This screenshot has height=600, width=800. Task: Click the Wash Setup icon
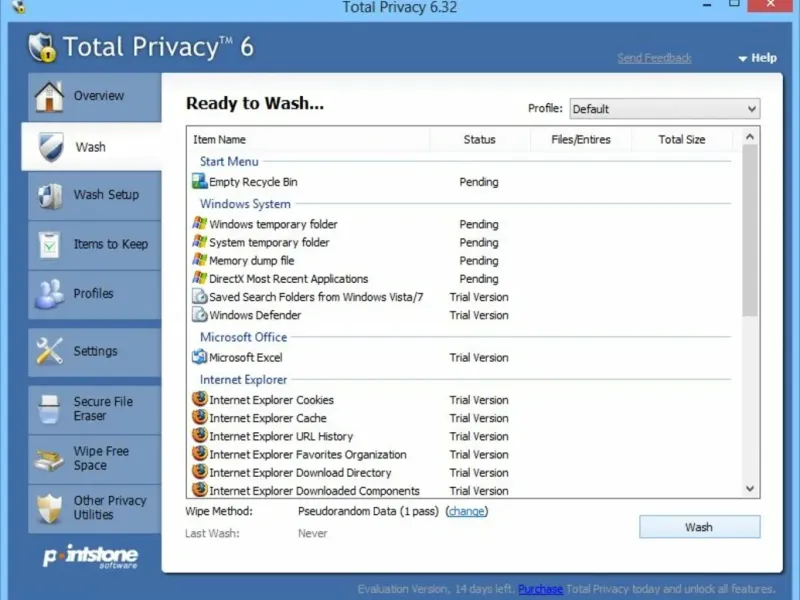point(49,195)
